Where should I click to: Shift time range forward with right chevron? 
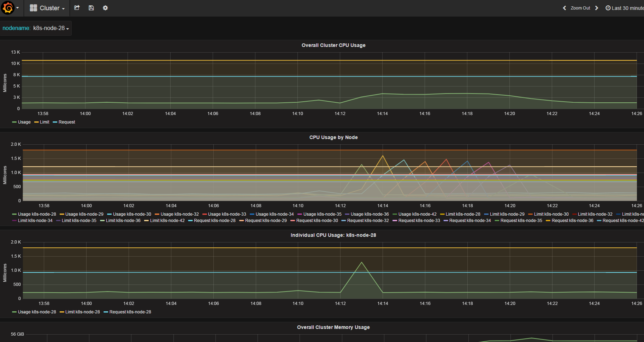tap(596, 8)
